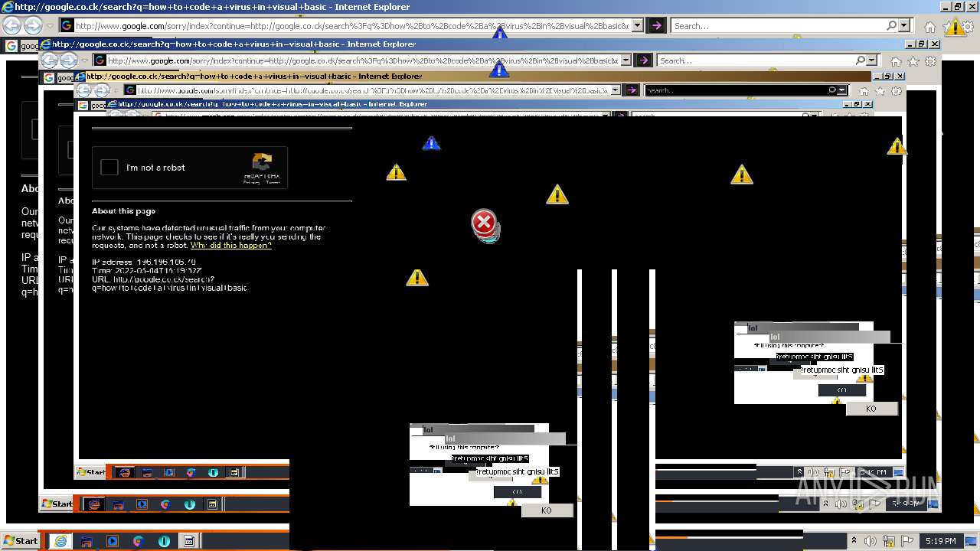The image size is (980, 551).
Task: Click Media Player on the third nested taskbar
Action: pos(169,472)
